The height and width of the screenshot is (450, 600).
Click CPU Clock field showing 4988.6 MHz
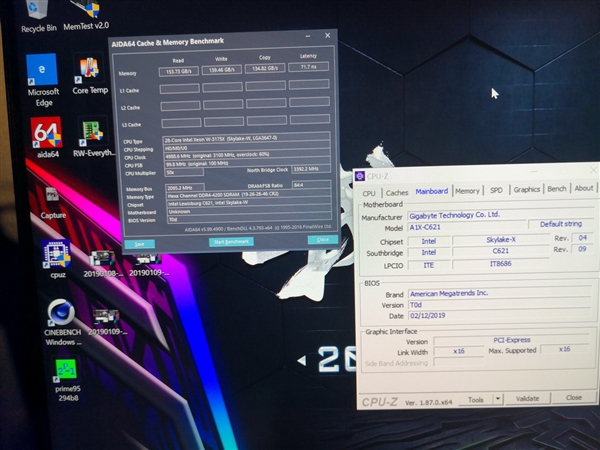coord(247,155)
